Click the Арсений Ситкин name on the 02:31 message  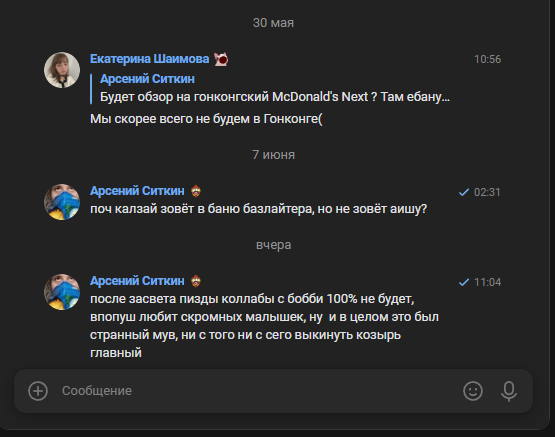pyautogui.click(x=137, y=191)
